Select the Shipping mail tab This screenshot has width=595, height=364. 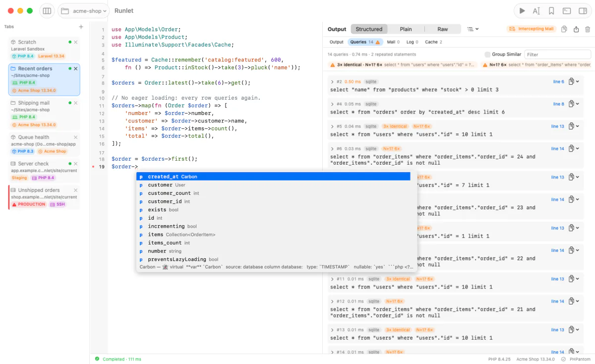[44, 114]
